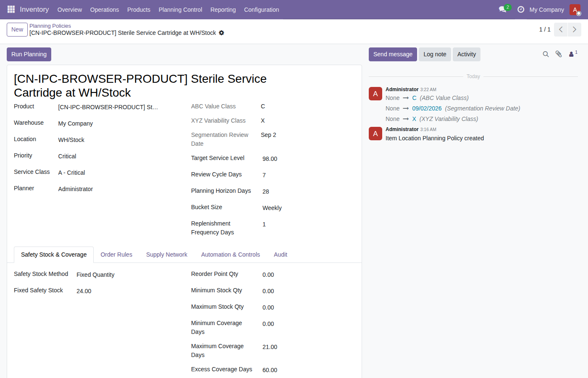Switch to the Supply Network tab
The image size is (588, 378).
[167, 255]
